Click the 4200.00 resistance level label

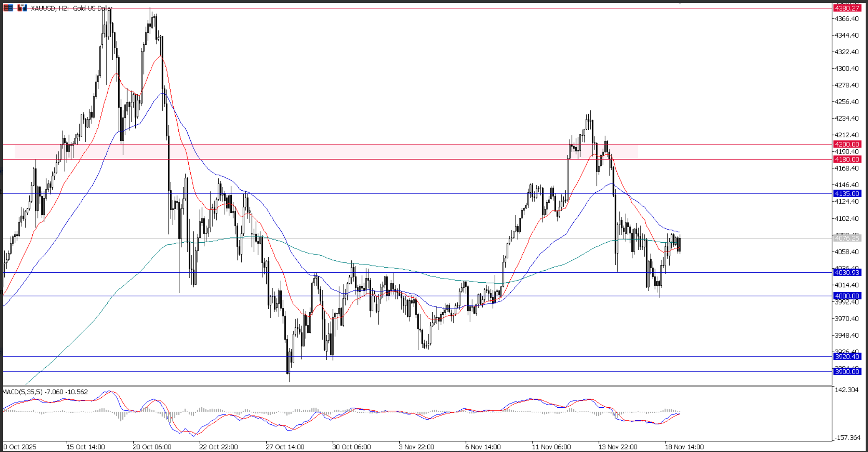click(x=847, y=144)
